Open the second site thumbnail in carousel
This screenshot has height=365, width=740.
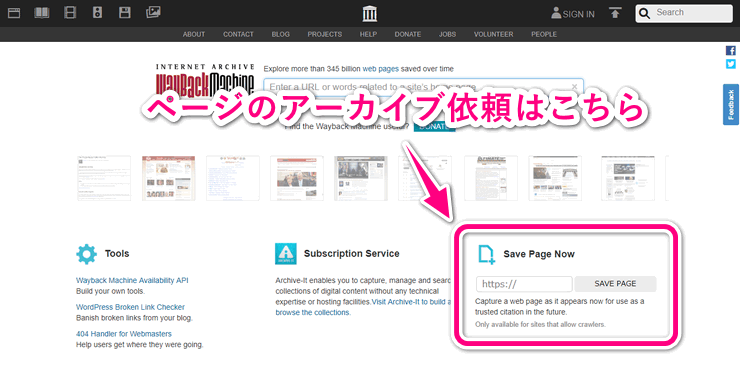tap(168, 178)
